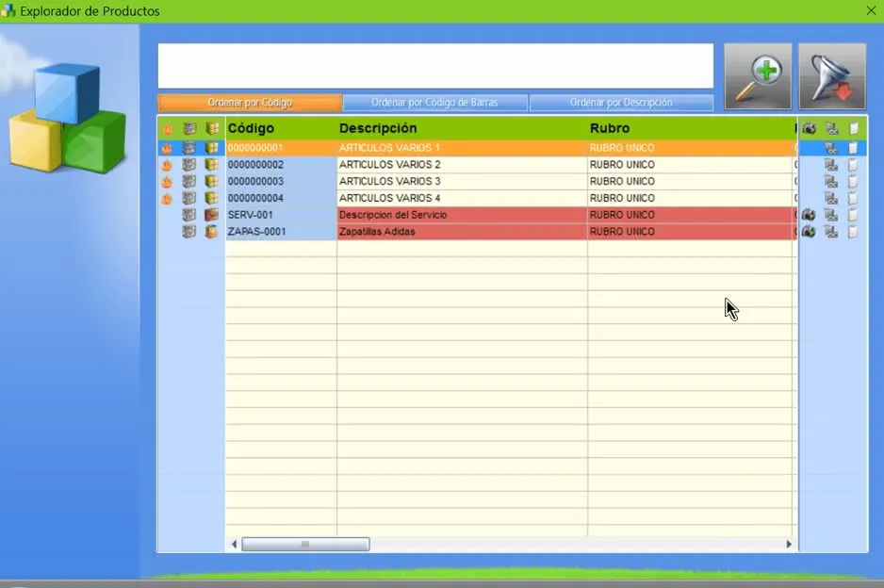Click the OC cart icon in Zapatillas Adidas row
This screenshot has width=884, height=588.
tap(831, 232)
